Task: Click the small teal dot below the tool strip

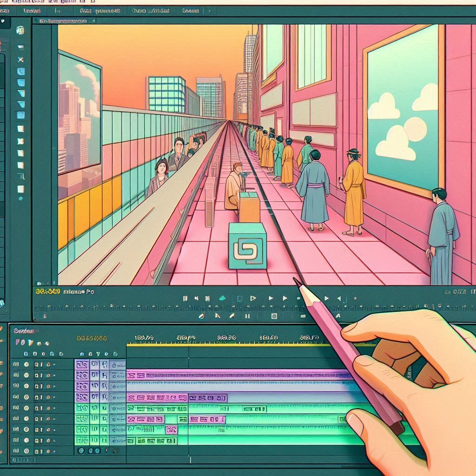Action: tap(20, 198)
